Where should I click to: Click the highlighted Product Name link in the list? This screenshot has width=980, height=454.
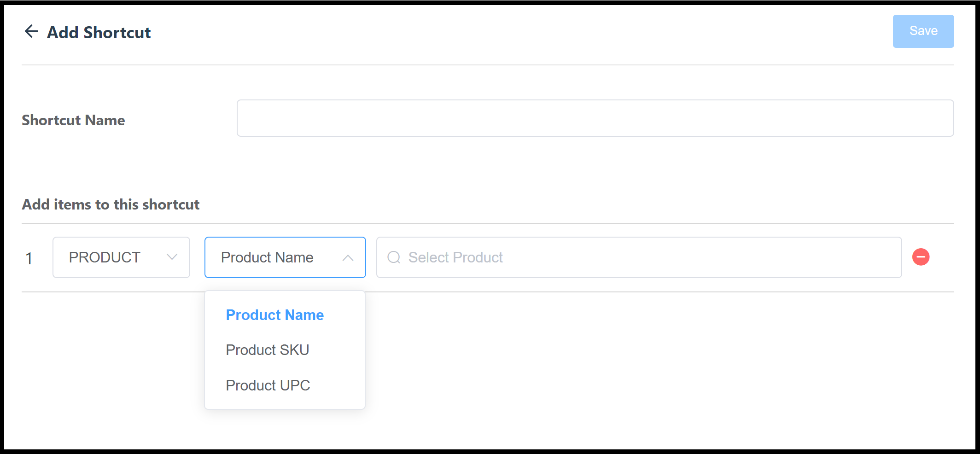click(274, 315)
